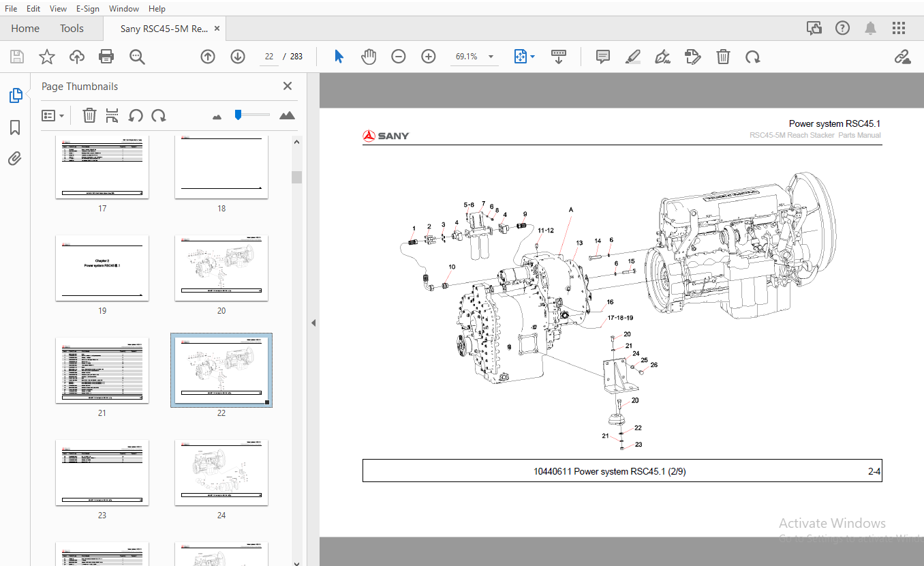This screenshot has height=566, width=924.
Task: Enlarge thumbnails with the large mountain icon
Action: pyautogui.click(x=287, y=115)
